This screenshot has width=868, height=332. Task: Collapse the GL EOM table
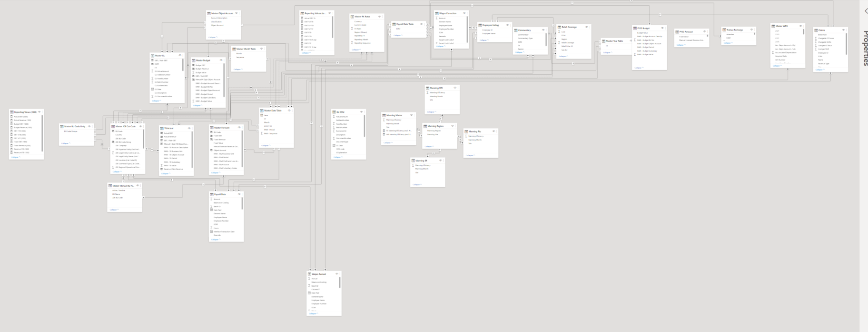(337, 157)
